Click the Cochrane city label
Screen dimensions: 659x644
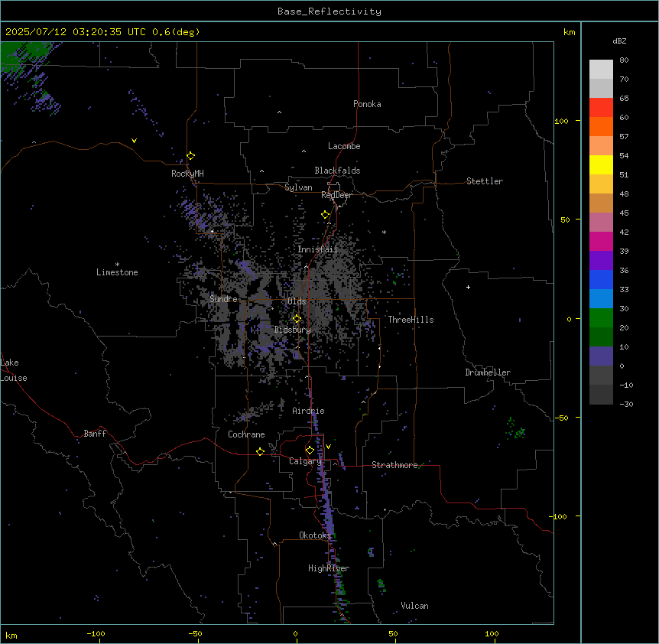tap(246, 434)
